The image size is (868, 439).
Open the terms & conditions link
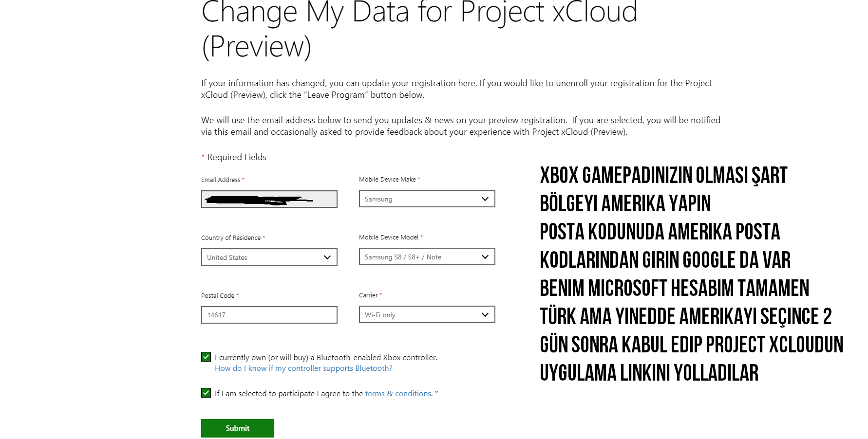398,393
